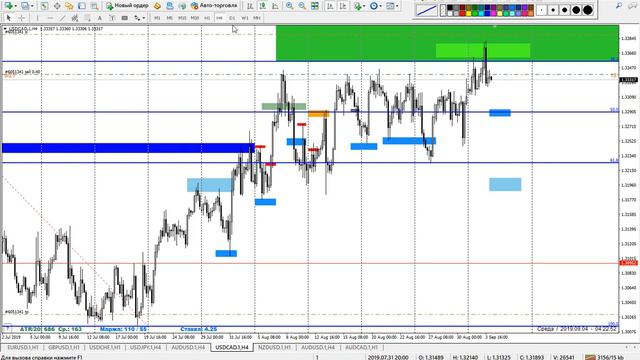Switch to the NZDUSD,H1 chart tab
This screenshot has height=360, width=640.
click(x=274, y=347)
